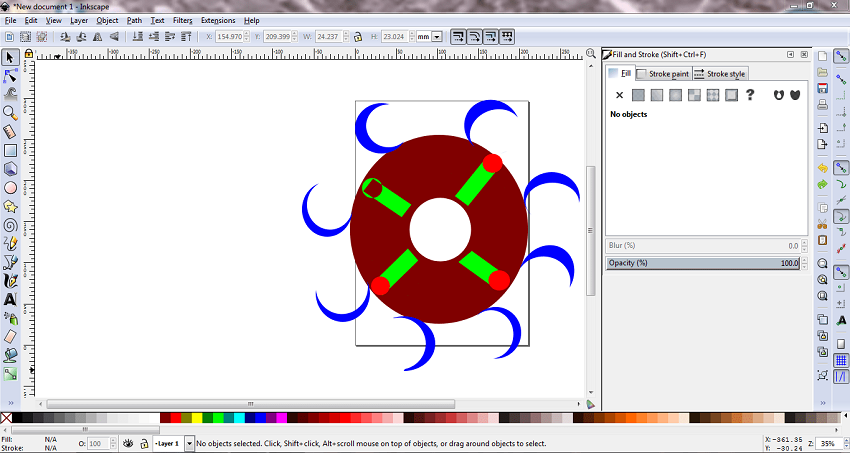Pick the yellow swatch in palette
Screen dimensions: 850x453
pos(197,418)
